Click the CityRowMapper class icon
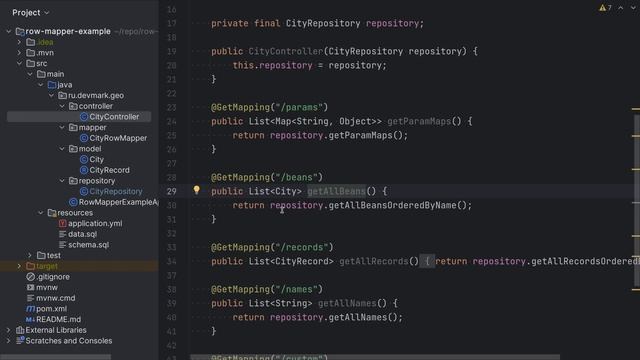Screen dimensions: 640x360 pyautogui.click(x=84, y=138)
